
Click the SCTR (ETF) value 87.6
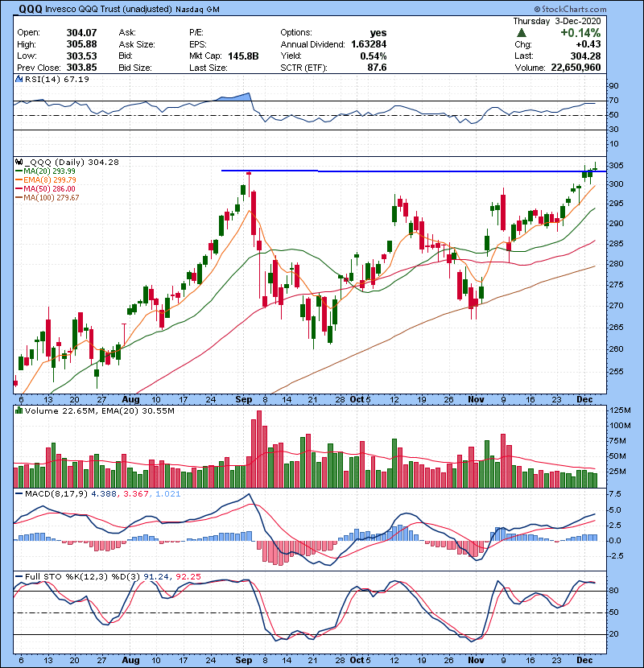378,68
